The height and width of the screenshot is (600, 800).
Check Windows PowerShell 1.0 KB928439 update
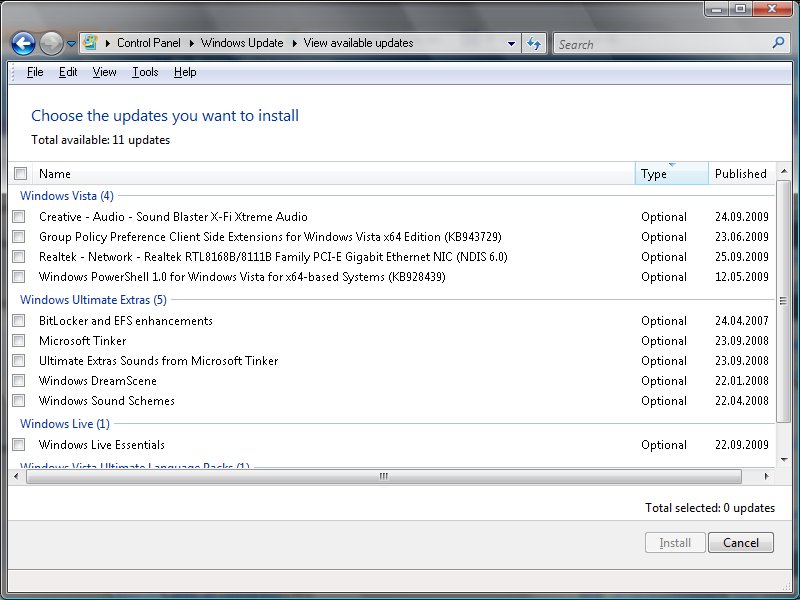pos(19,277)
